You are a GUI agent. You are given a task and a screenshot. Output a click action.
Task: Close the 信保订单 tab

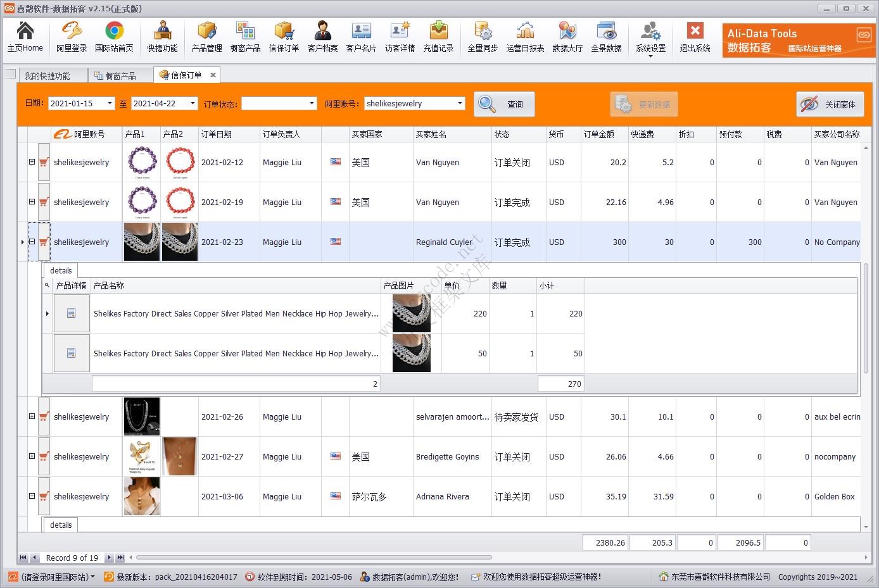213,75
